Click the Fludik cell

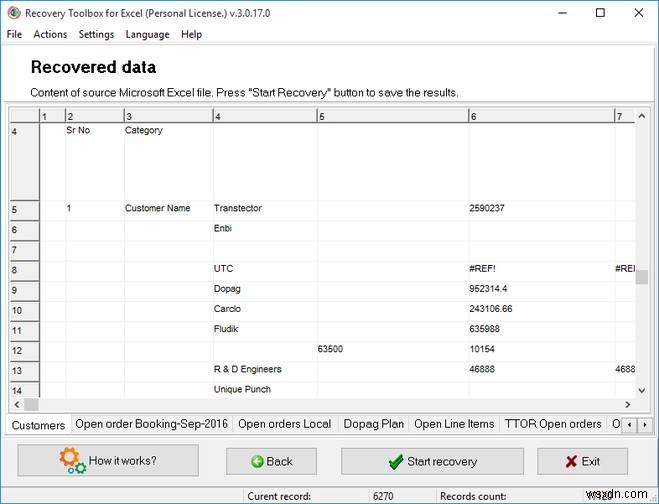pos(265,331)
